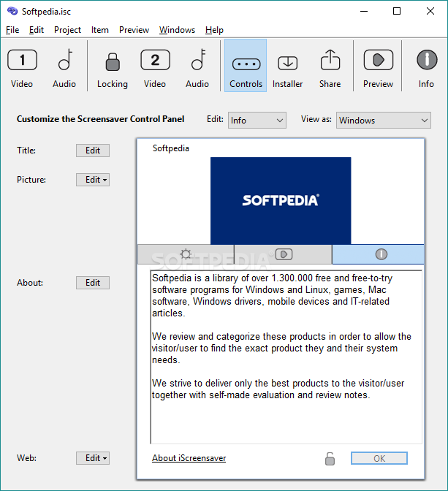The height and width of the screenshot is (491, 448).
Task: Select the Controls toolbar icon
Action: click(246, 66)
